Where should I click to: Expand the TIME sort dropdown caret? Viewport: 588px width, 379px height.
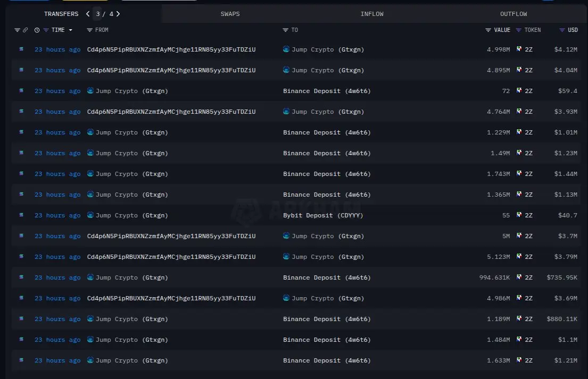[70, 30]
